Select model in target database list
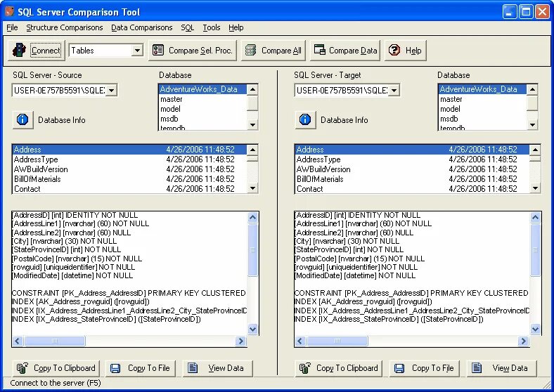This screenshot has width=554, height=392. click(482, 109)
